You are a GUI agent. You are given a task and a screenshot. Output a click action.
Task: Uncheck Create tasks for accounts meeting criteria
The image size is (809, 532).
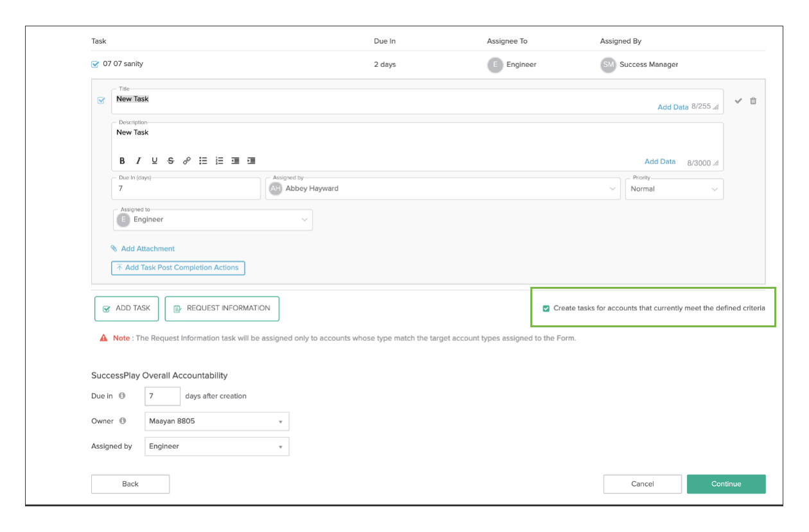coord(546,308)
